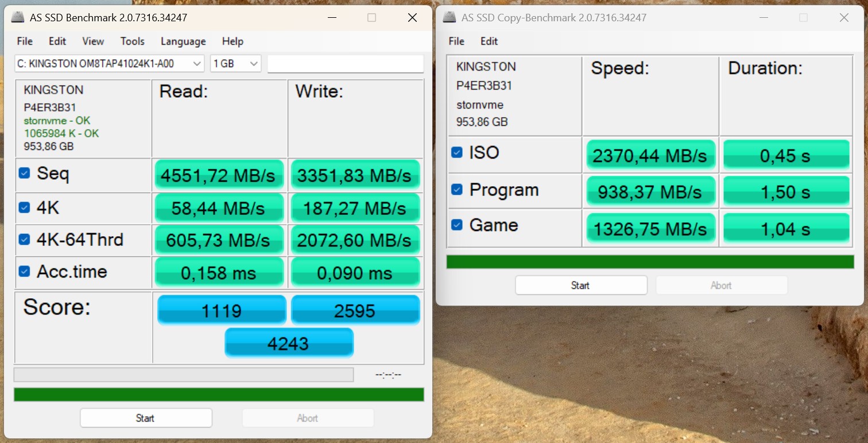Viewport: 868px width, 443px height.
Task: Minimize the AS SSD Benchmark window
Action: click(x=332, y=18)
